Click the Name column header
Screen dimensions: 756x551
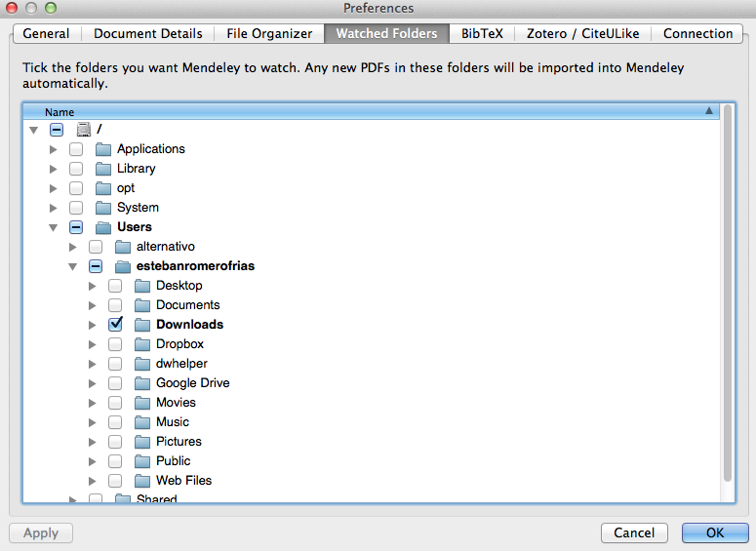372,111
